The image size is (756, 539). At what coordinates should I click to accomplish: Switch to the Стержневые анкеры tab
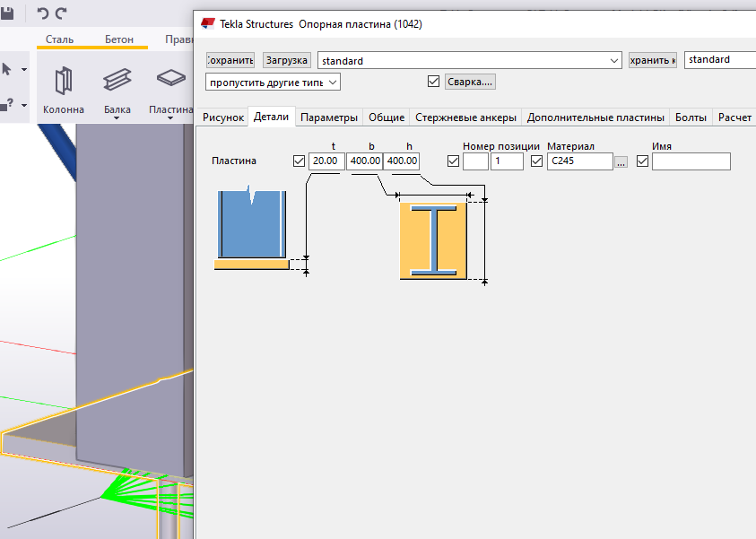click(x=465, y=117)
